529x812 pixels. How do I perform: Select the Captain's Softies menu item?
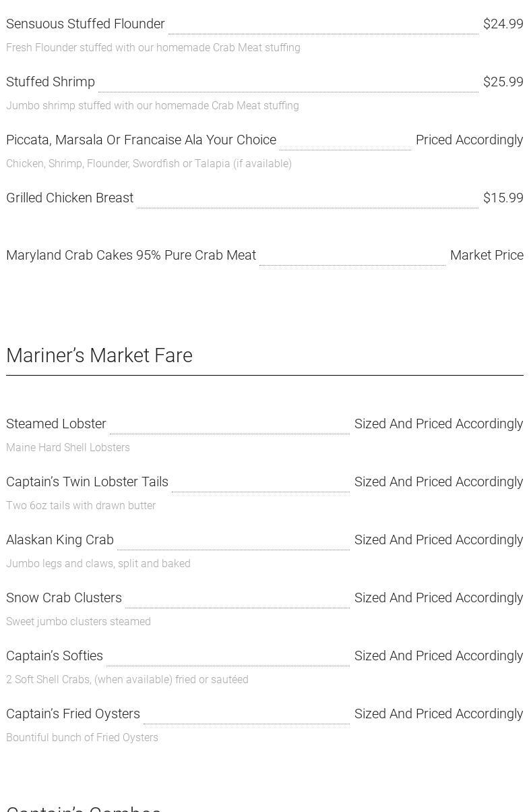tap(55, 656)
